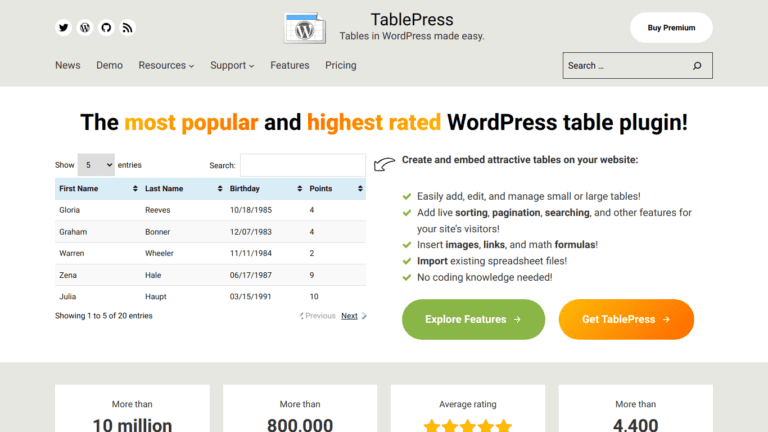Sort table by Last Name column

pos(182,188)
